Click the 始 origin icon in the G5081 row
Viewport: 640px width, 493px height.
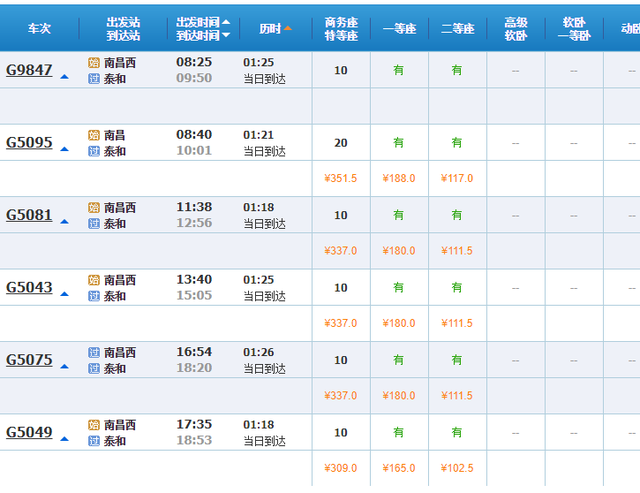(94, 208)
